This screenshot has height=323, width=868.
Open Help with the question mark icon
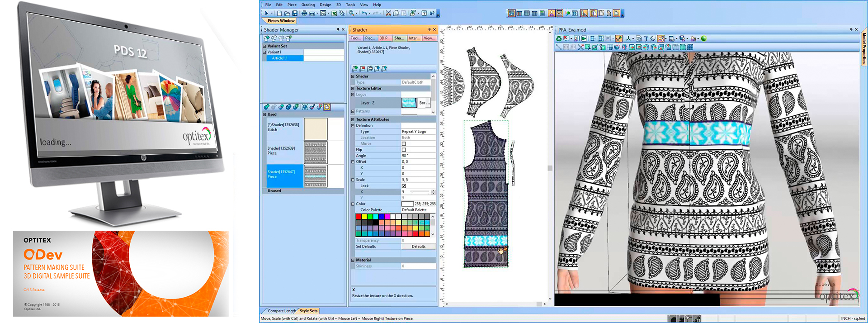[x=424, y=14]
